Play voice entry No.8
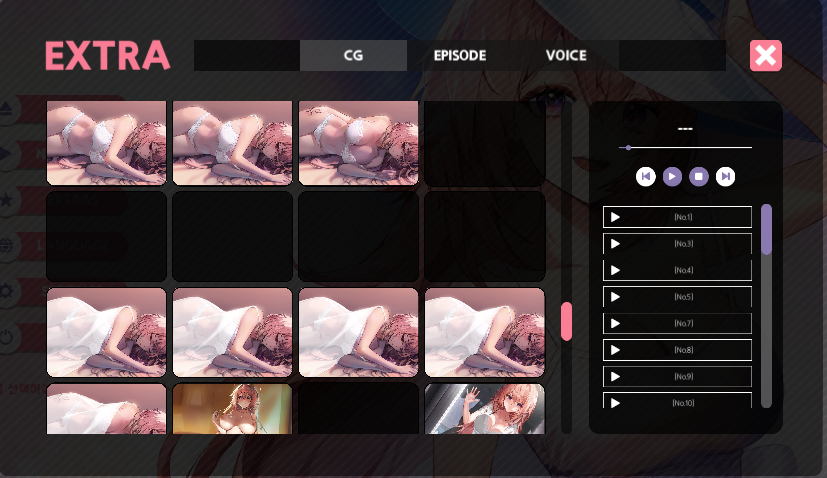This screenshot has height=478, width=827. tap(615, 350)
